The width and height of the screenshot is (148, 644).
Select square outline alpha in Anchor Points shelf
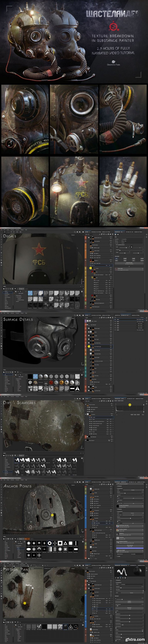point(60,543)
